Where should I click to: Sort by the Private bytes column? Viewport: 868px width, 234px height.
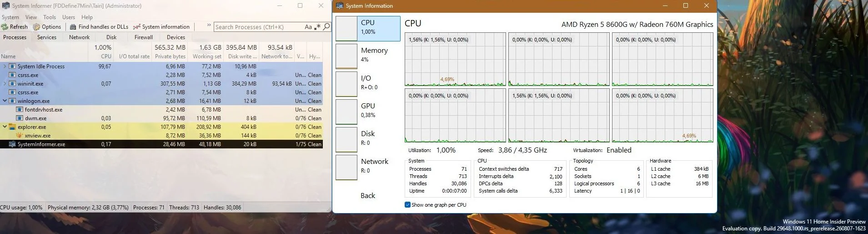click(170, 56)
